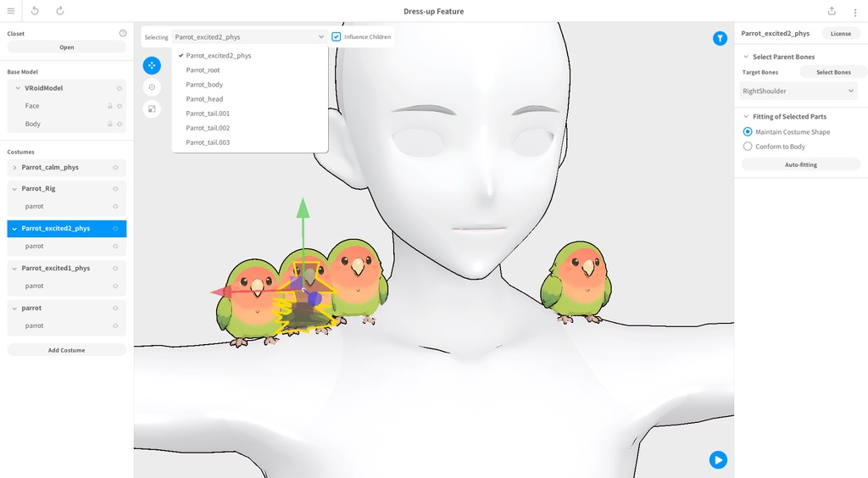Image resolution: width=868 pixels, height=478 pixels.
Task: Click the red X-axis gizmo arrow
Action: point(220,292)
